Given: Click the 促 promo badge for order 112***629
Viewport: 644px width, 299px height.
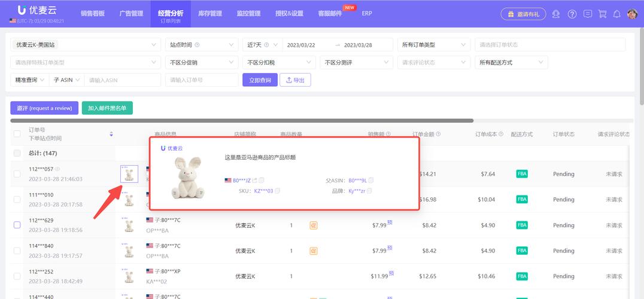Looking at the screenshot, I should tap(314, 225).
